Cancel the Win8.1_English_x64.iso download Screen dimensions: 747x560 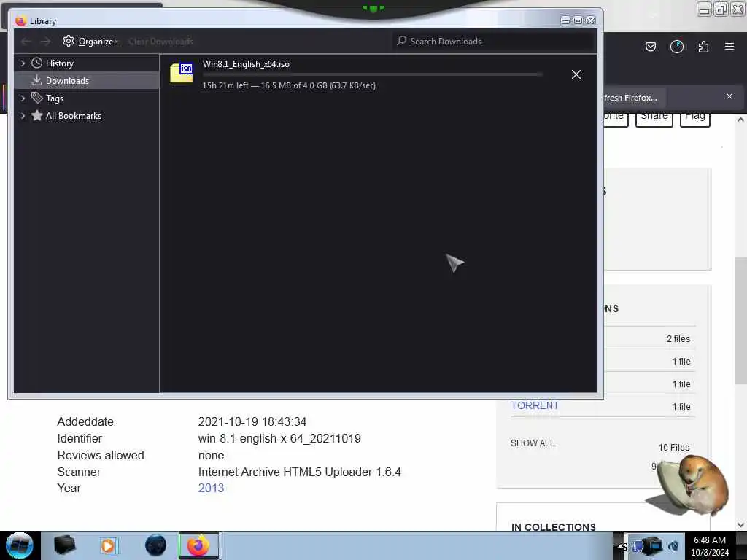pyautogui.click(x=576, y=74)
